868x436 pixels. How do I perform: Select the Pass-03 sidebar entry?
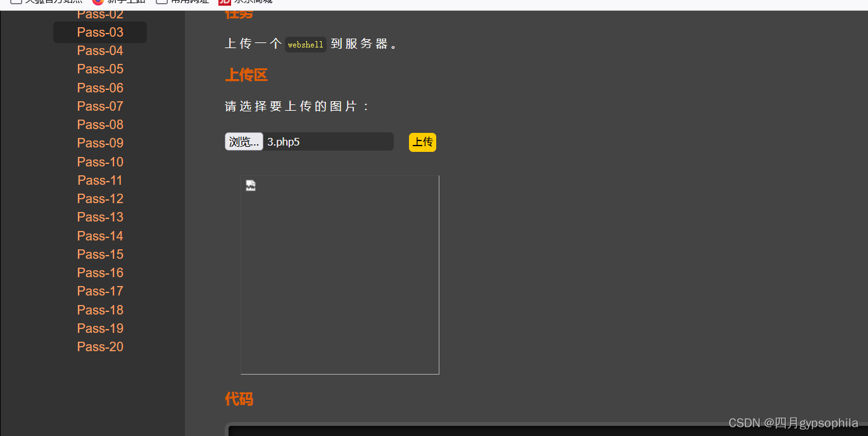coord(100,32)
